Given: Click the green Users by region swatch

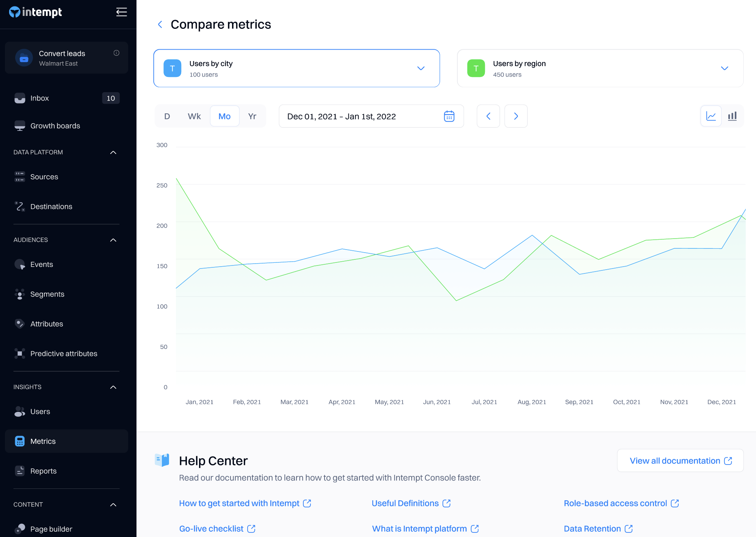Looking at the screenshot, I should click(476, 68).
